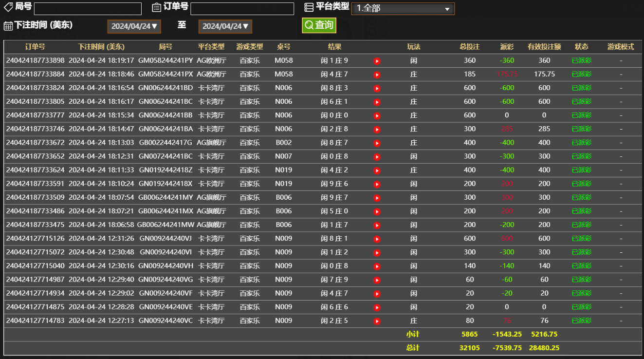Viewport: 644px width, 359px height.
Task: Play replay for order 240424187733591
Action: click(377, 184)
